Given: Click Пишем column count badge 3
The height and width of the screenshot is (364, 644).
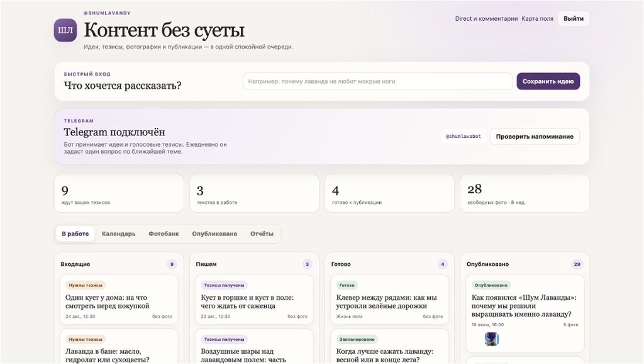Looking at the screenshot, I should click(x=307, y=264).
